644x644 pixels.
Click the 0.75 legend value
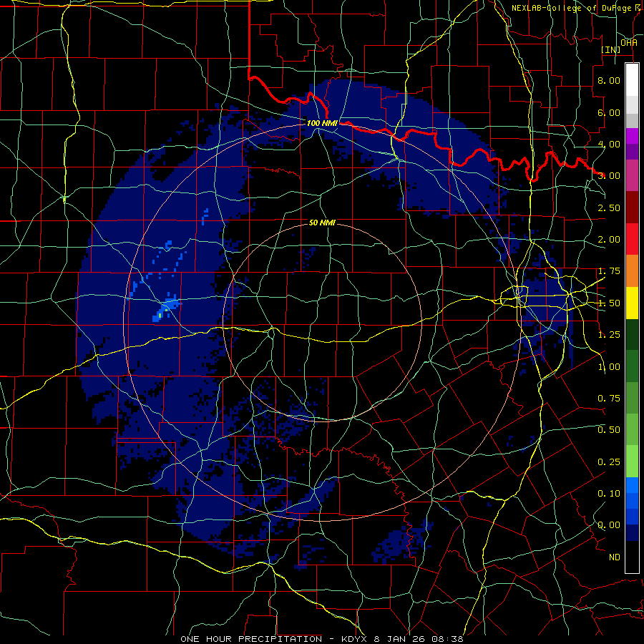[609, 399]
